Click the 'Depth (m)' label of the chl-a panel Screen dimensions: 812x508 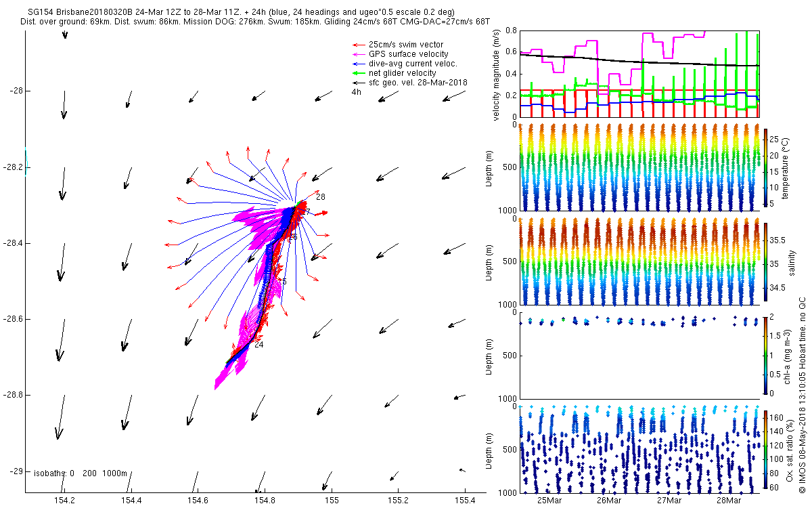coord(491,356)
